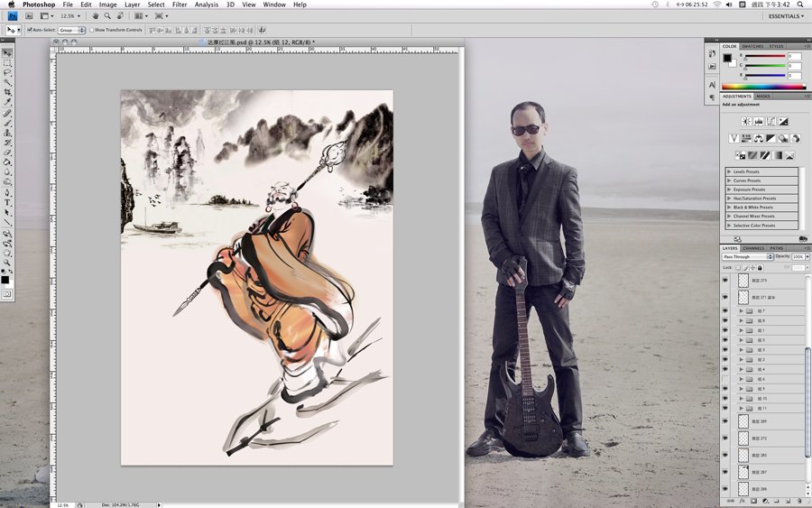Expand group 组 8 in Layers
The image size is (812, 508).
pos(741,320)
